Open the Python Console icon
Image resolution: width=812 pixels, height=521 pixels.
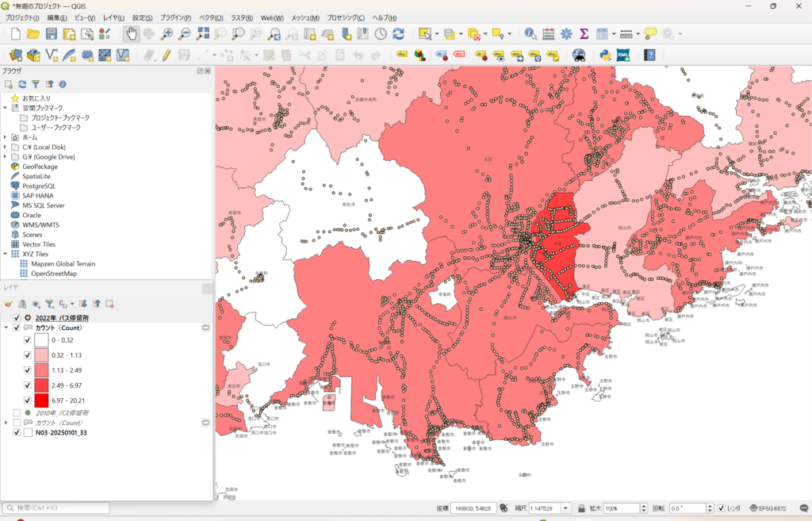tap(605, 55)
